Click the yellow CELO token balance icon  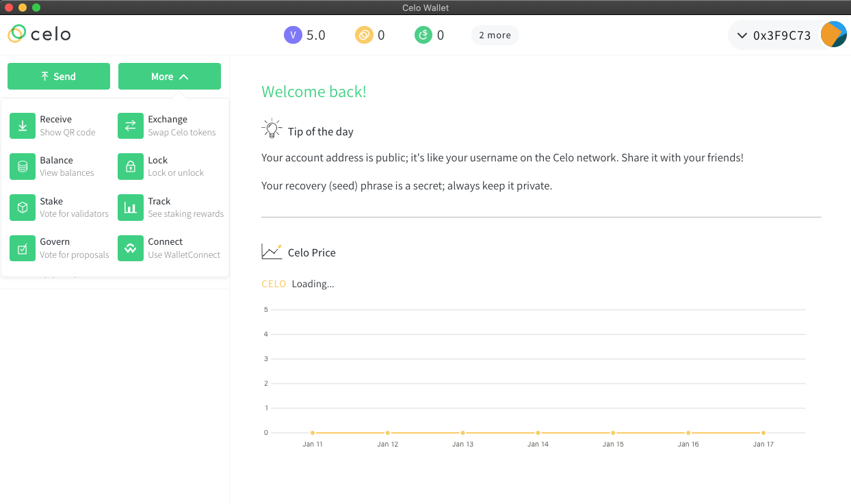coord(364,35)
